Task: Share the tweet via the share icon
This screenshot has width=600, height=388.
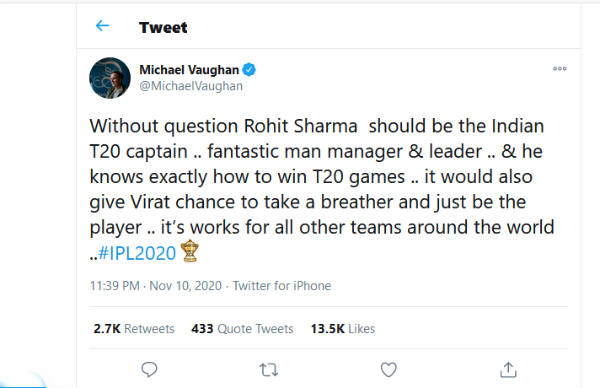Action: (x=508, y=370)
